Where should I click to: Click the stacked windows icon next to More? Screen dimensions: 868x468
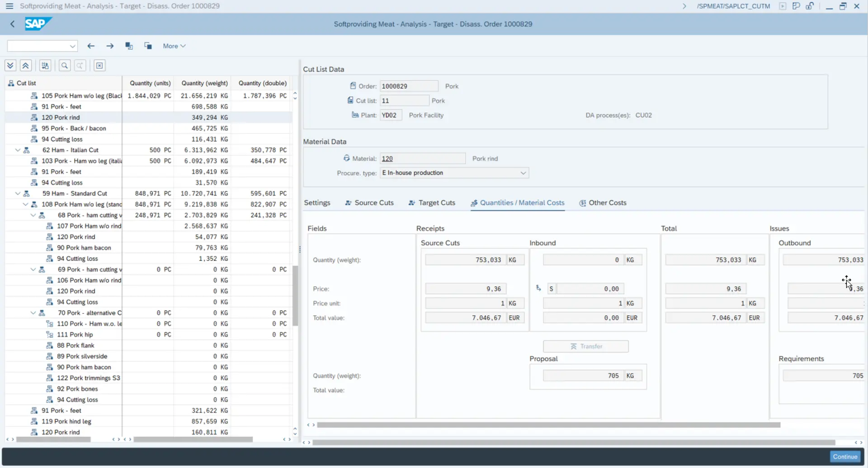(x=148, y=46)
